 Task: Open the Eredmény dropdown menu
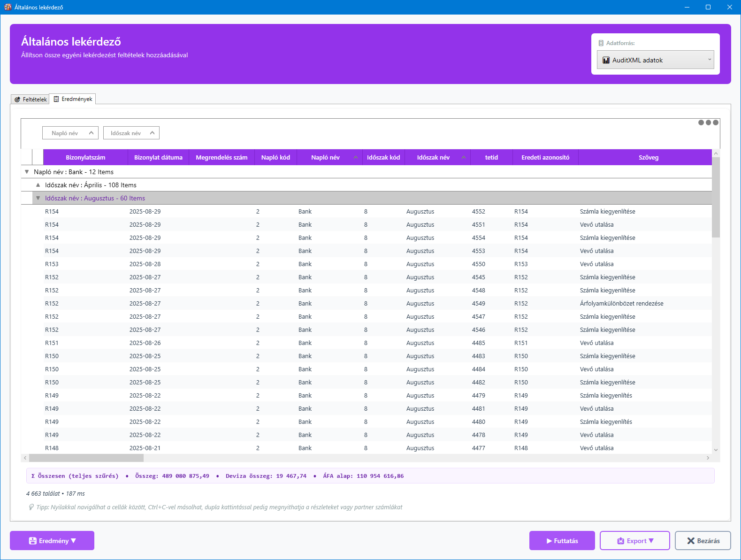click(52, 541)
